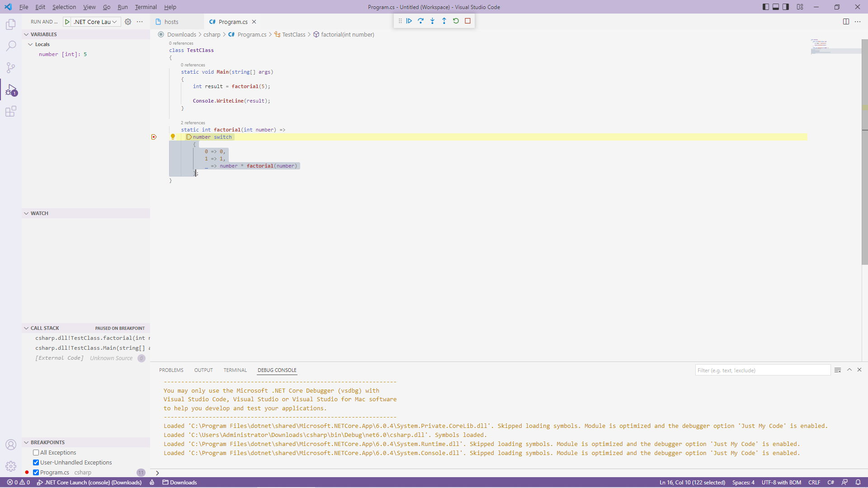Collapse the CALL STACK section

tap(26, 328)
